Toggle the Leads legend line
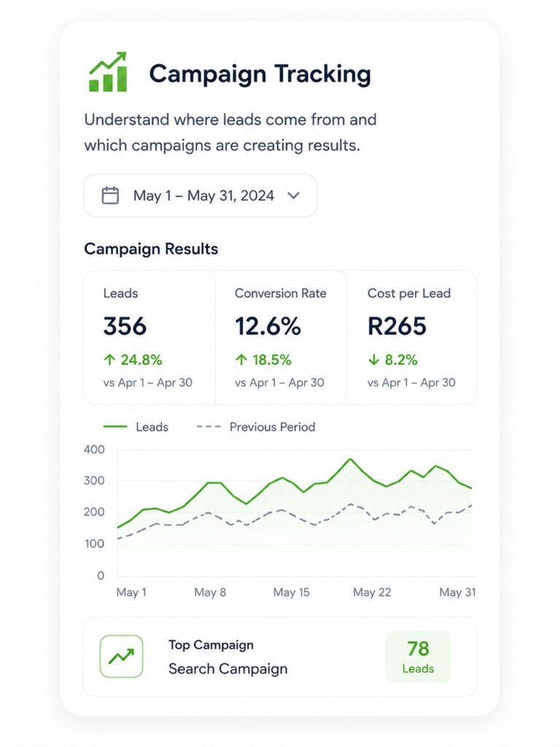The image size is (560, 747). point(136,427)
